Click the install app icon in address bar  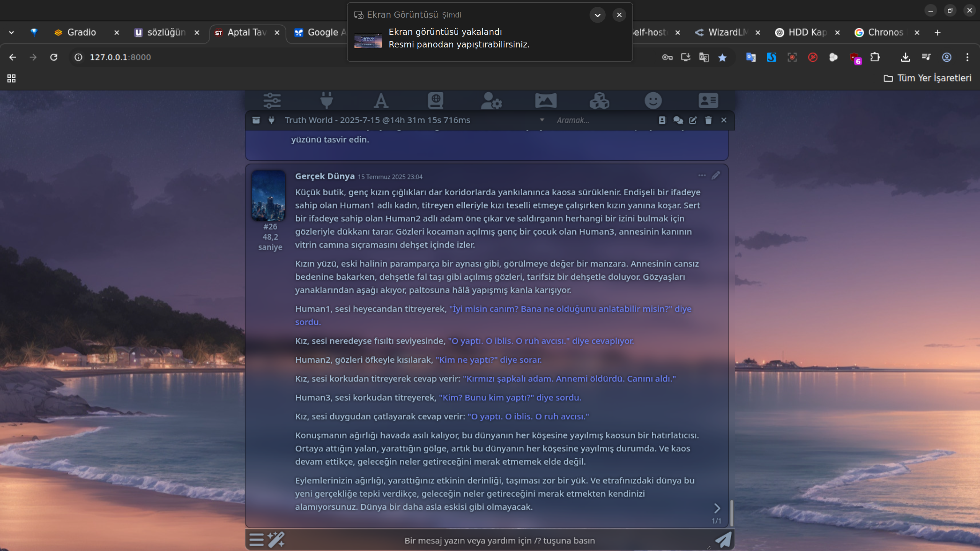686,57
